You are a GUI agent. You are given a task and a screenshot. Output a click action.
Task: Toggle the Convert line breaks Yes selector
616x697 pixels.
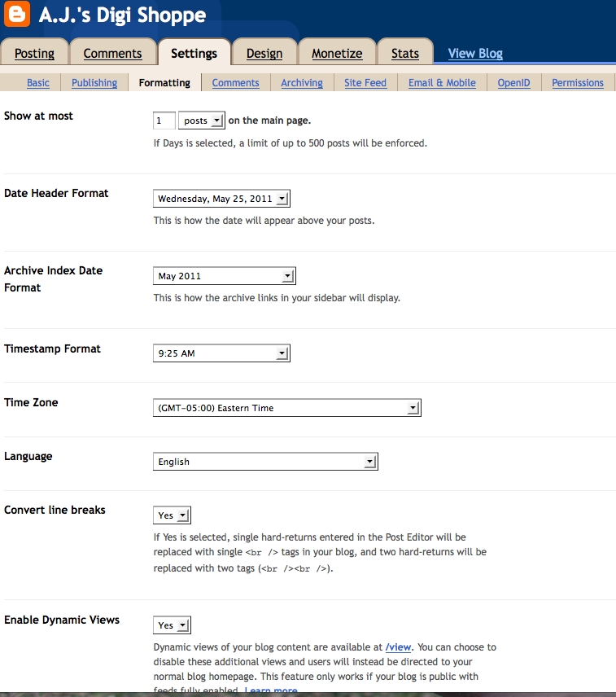[172, 515]
